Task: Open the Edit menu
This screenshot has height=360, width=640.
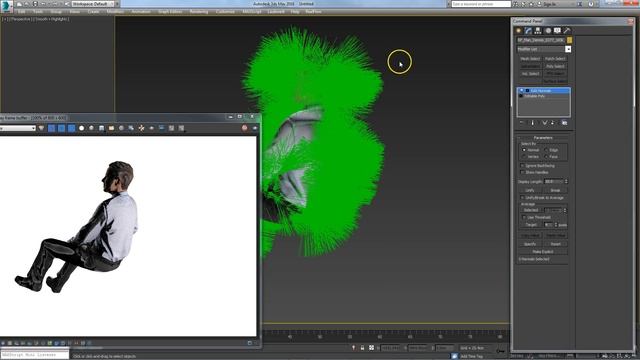Action: [x=21, y=12]
